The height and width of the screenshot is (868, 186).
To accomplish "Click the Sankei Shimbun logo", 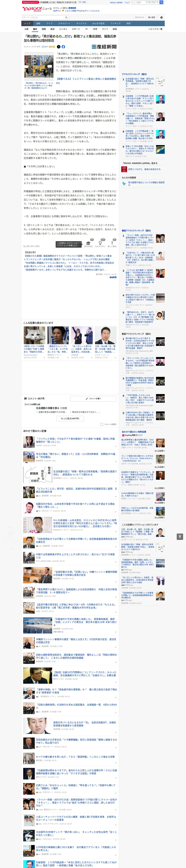I will (x=104, y=47).
